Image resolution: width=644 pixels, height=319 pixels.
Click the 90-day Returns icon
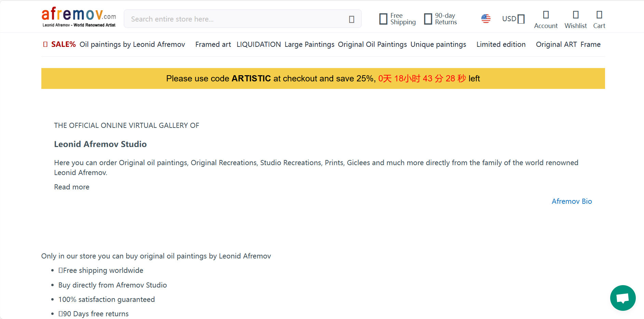click(x=428, y=19)
